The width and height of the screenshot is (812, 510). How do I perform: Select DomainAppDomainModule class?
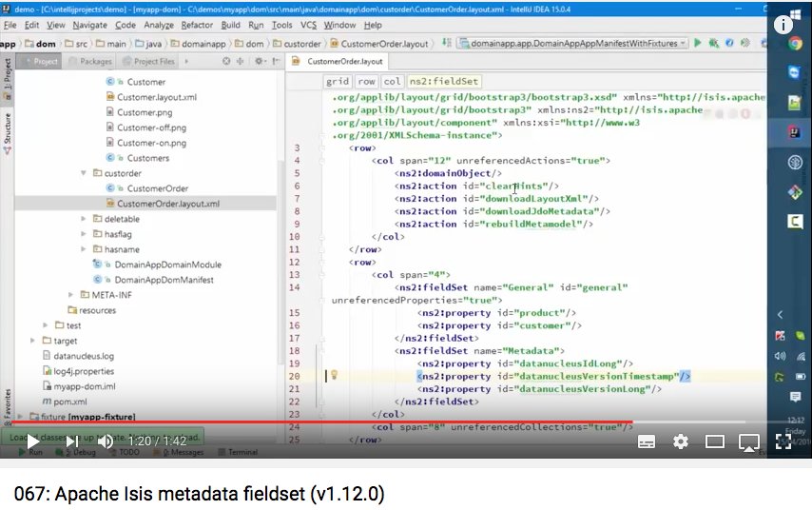167,265
